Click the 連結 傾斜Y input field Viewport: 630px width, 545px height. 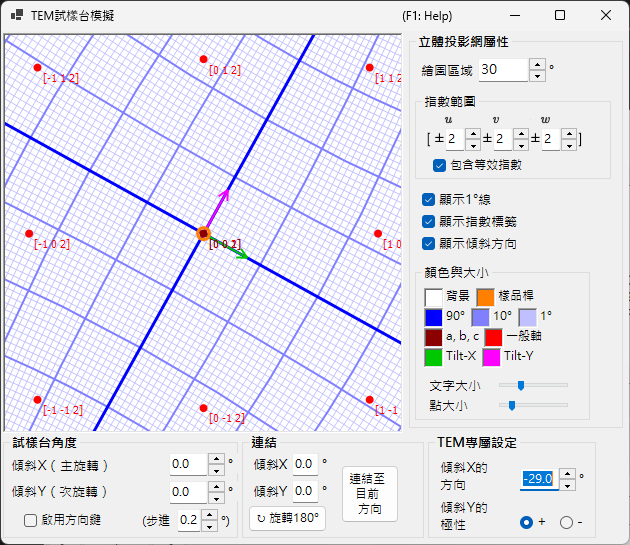(305, 491)
